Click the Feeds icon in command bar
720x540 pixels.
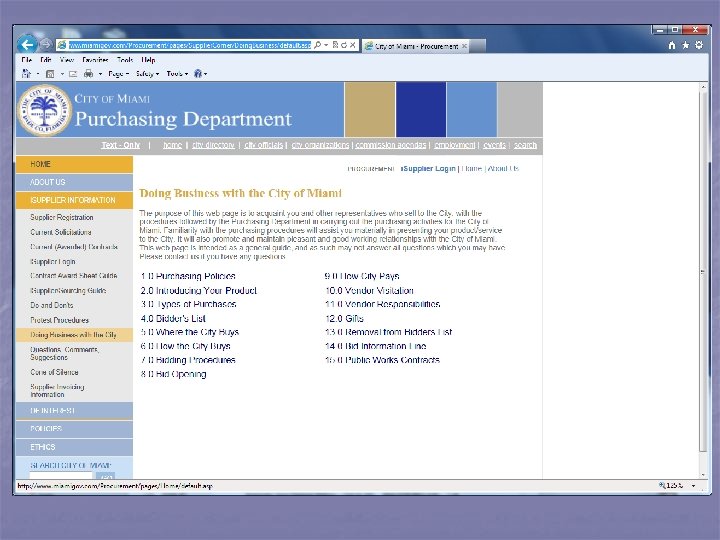tap(50, 74)
